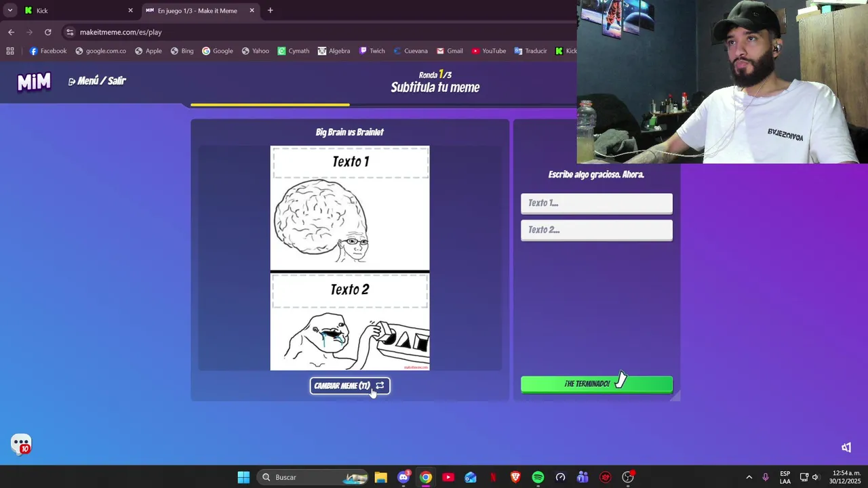The image size is (868, 488).
Task: Open the Algebra bookmark
Action: (x=334, y=51)
